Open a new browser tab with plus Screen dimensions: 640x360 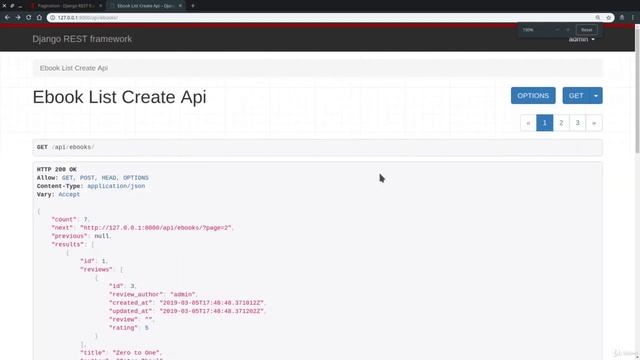tap(193, 6)
